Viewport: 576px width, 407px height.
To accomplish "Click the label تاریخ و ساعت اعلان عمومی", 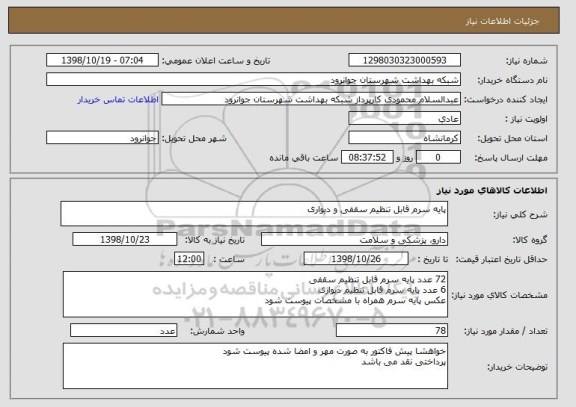I will pos(216,61).
